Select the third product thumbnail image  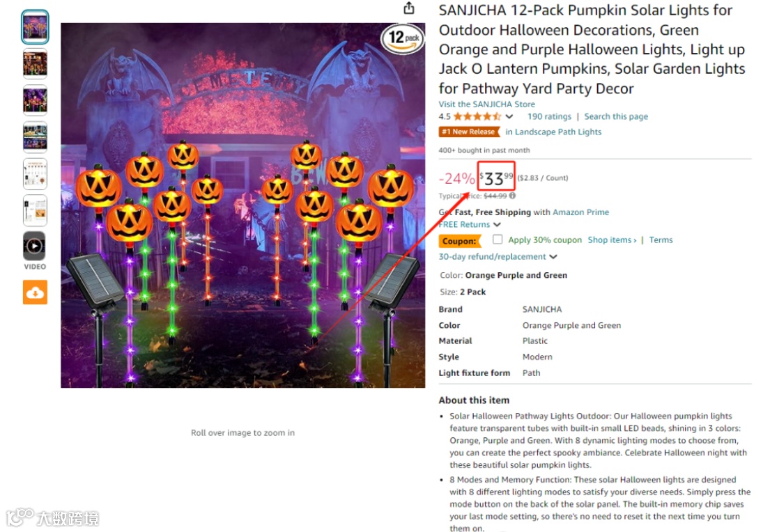click(x=35, y=100)
